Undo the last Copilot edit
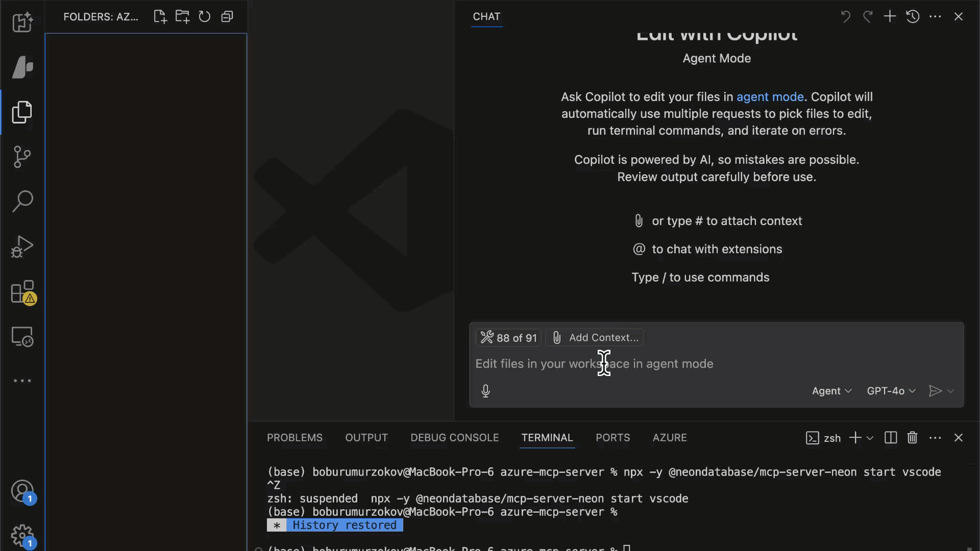Viewport: 980px width, 551px height. click(845, 16)
